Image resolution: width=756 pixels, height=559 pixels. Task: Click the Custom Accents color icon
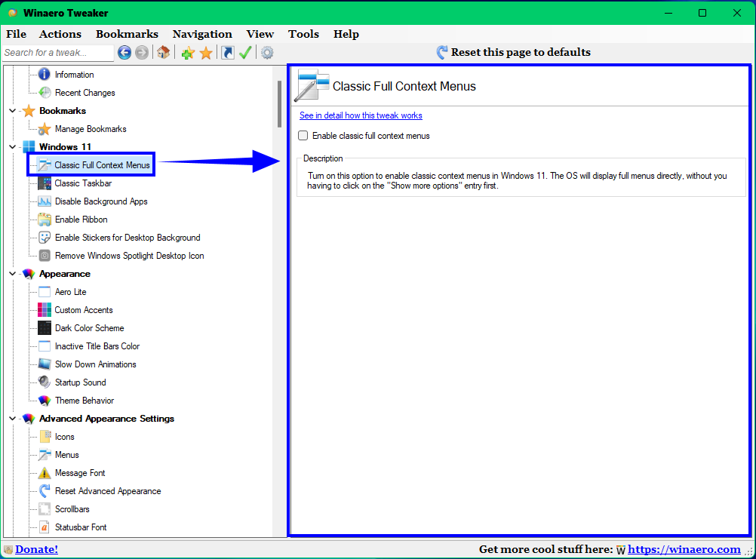(45, 310)
